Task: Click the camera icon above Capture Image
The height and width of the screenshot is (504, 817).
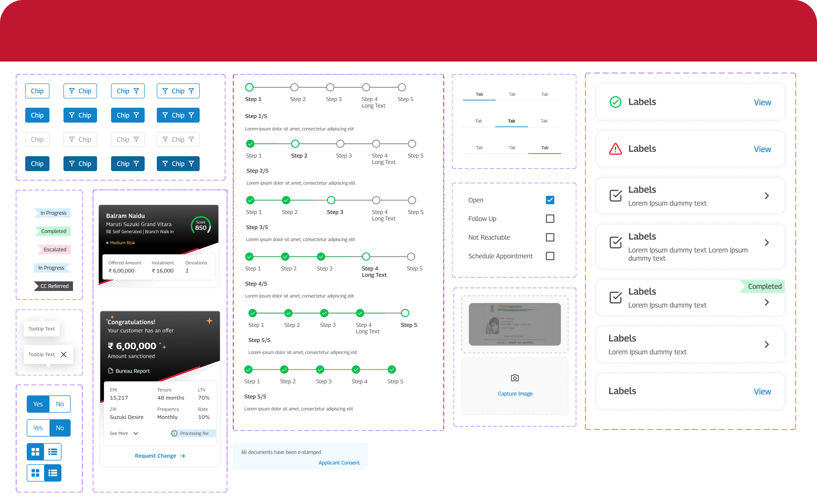Action: [x=515, y=378]
